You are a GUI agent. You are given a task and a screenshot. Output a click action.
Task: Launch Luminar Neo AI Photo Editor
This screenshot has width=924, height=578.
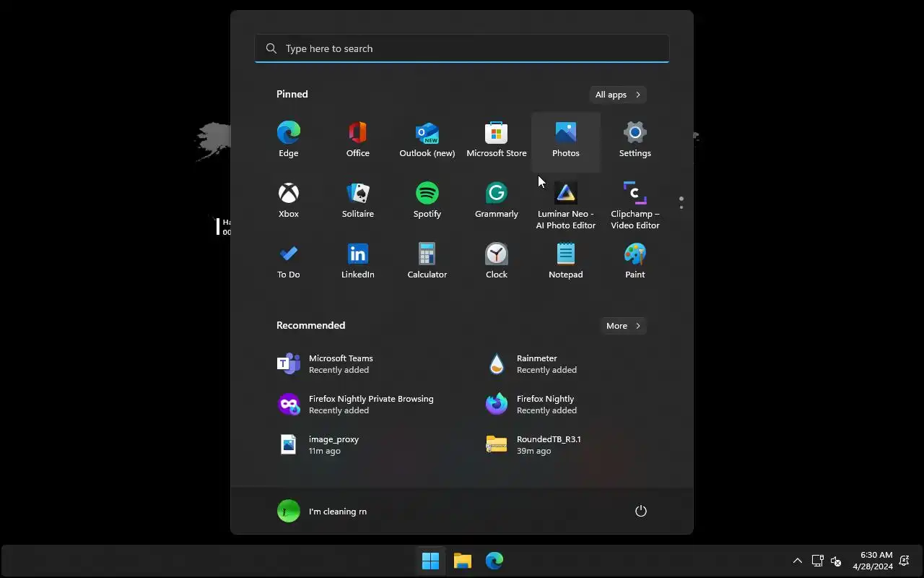[566, 204]
